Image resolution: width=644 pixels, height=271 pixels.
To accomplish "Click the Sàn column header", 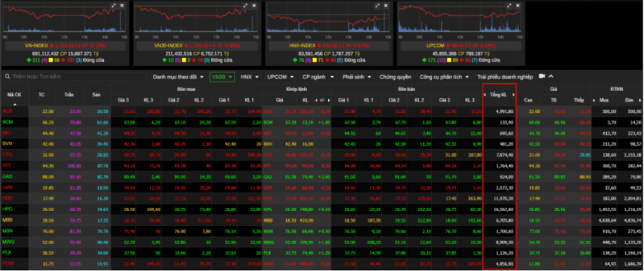I will 96,95.
